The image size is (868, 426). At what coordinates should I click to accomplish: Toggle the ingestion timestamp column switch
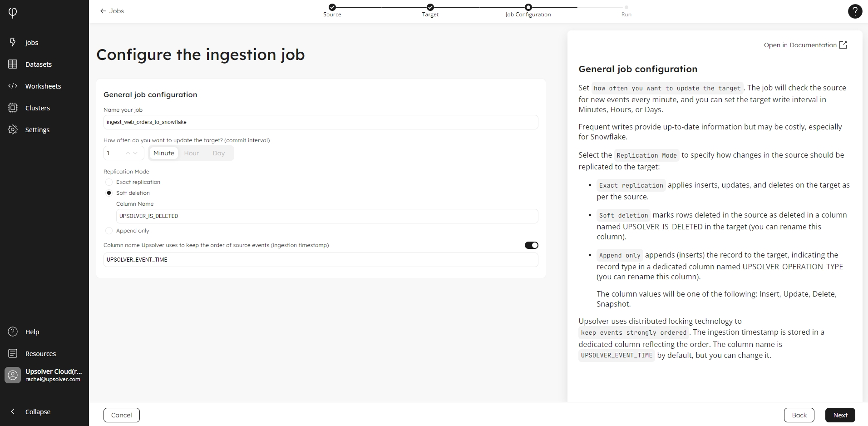tap(531, 245)
